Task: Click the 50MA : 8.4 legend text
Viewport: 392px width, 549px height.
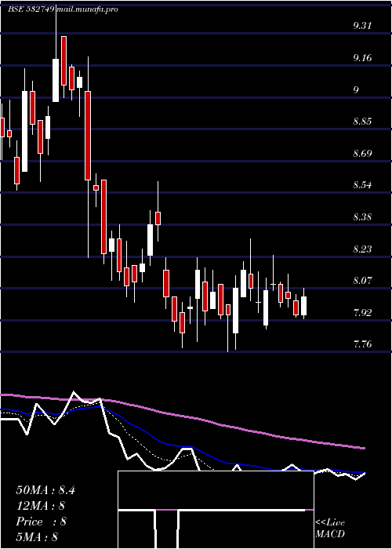Action: (x=45, y=490)
